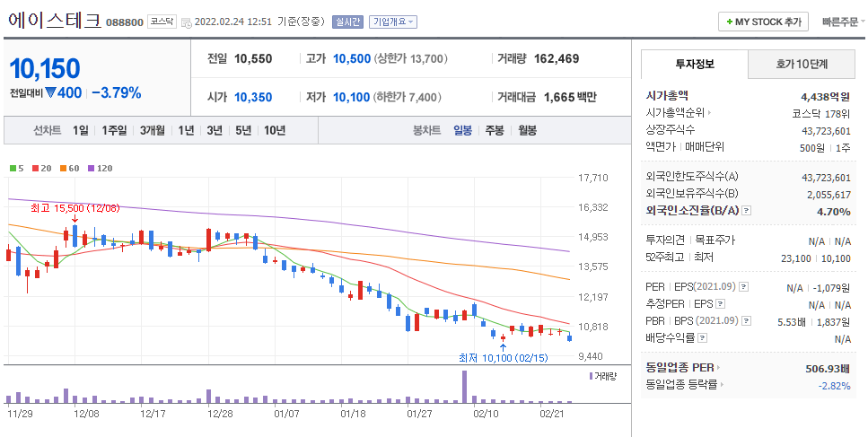Click the clock icon beside the timestamp
The width and height of the screenshot is (868, 437).
coord(187,22)
